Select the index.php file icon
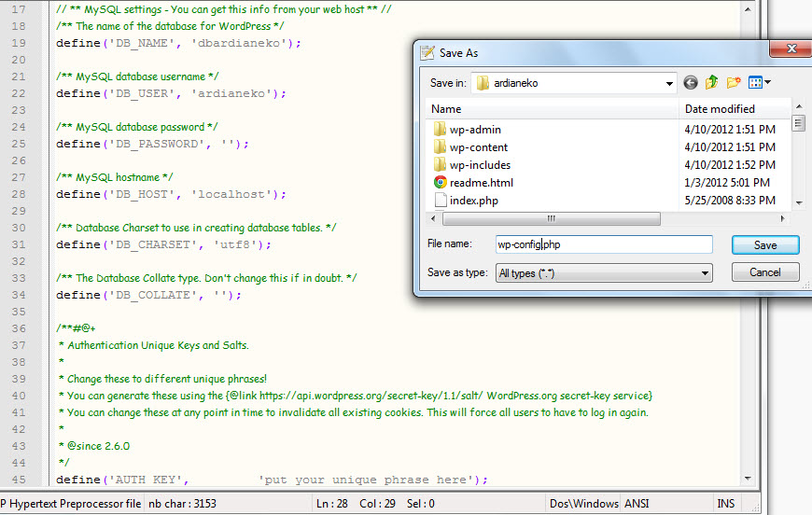Image resolution: width=812 pixels, height=515 pixels. click(x=441, y=200)
